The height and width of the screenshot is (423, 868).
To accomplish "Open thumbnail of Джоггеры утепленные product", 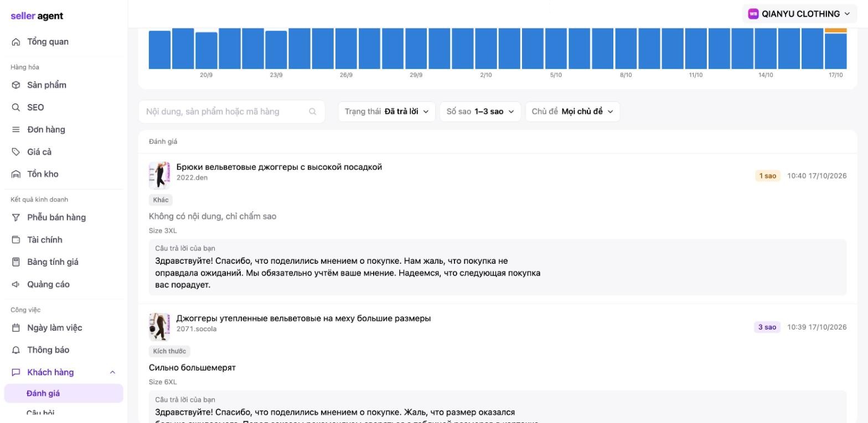I will coord(159,327).
